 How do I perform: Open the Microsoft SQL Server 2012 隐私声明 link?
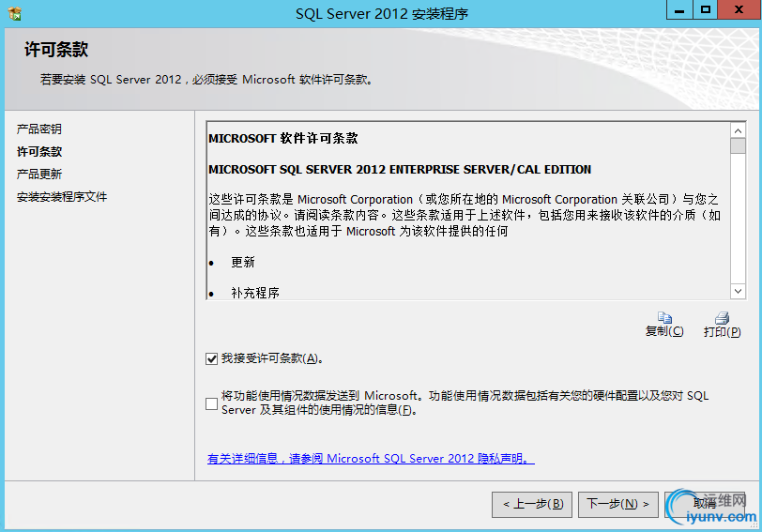371,458
